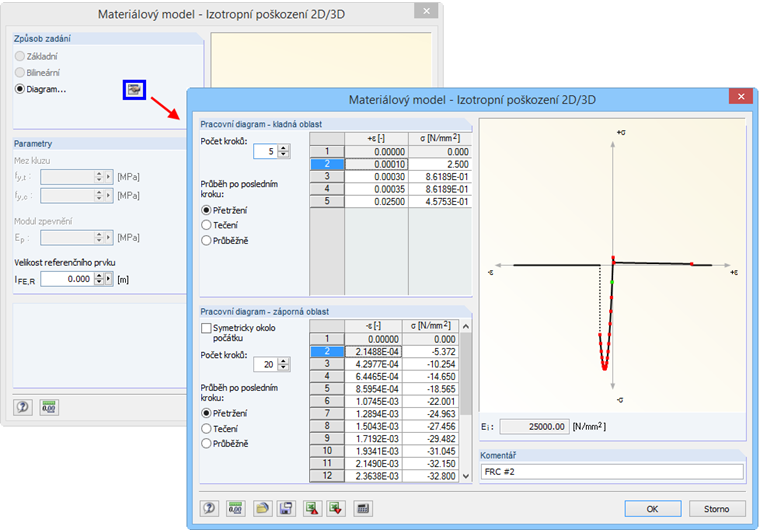Screen dimensions: 760x532
Task: Click scroll down arrow of negative table
Action: (x=466, y=476)
